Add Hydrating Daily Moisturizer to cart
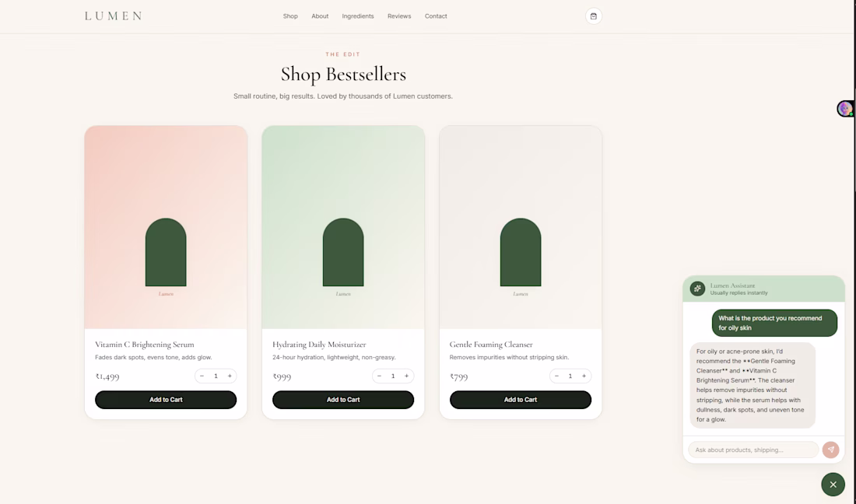 (343, 400)
